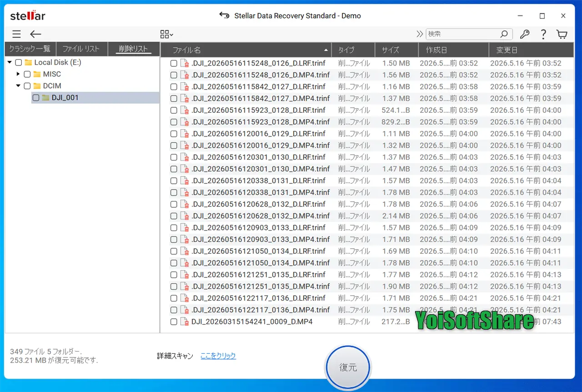Click file icon of 0009_D.MP4
Screen dimensions: 582x392
coord(185,322)
